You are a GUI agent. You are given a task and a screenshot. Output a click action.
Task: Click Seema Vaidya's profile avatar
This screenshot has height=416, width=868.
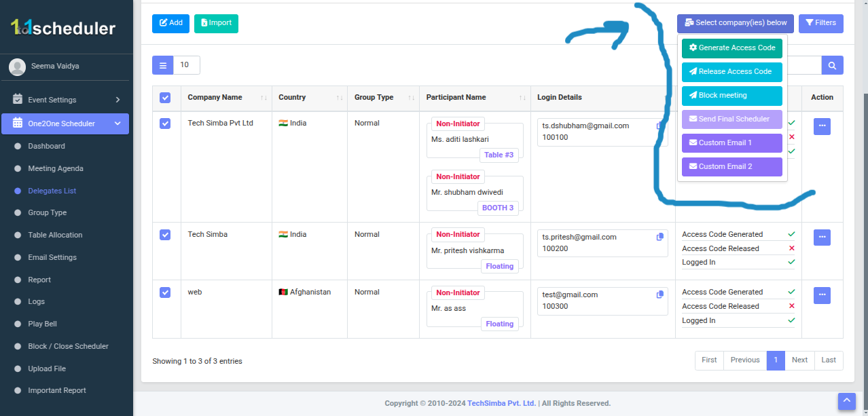[18, 67]
